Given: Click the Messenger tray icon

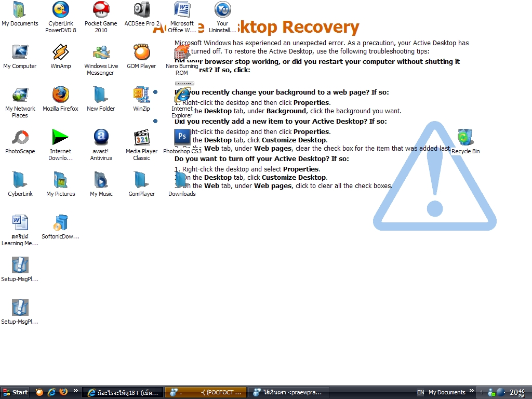Looking at the screenshot, I should (491, 393).
